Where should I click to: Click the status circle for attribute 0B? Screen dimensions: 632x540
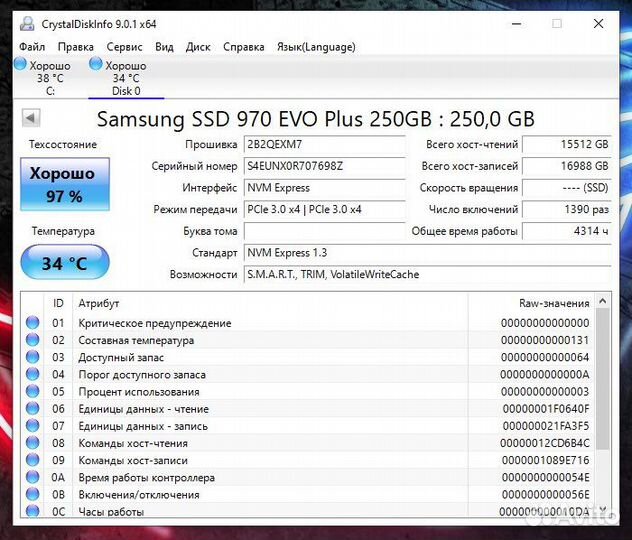(x=33, y=494)
